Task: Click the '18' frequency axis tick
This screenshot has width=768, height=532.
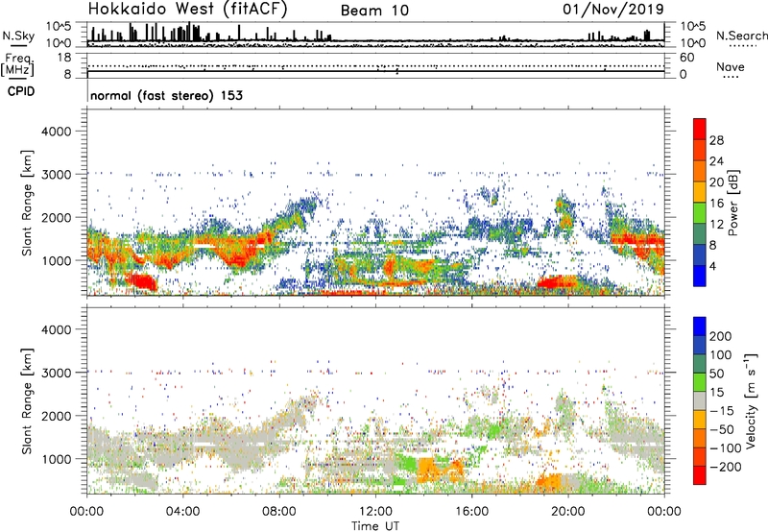Action: 64,58
